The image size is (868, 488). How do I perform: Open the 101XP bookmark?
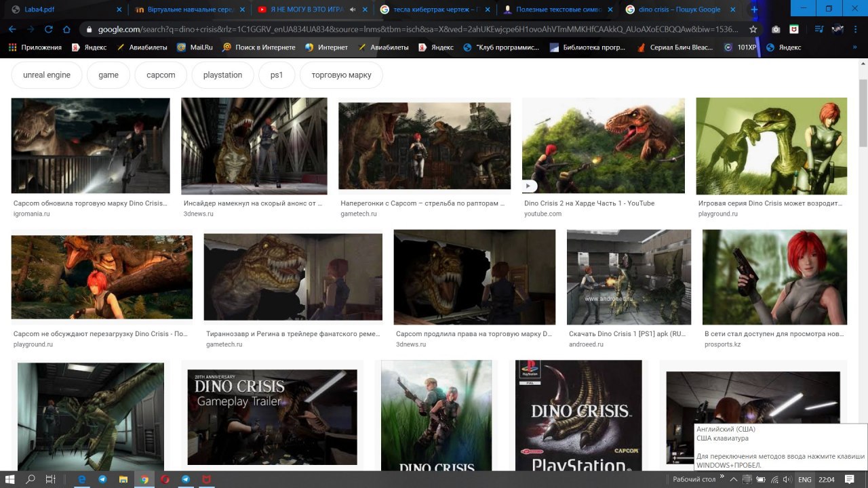click(739, 47)
